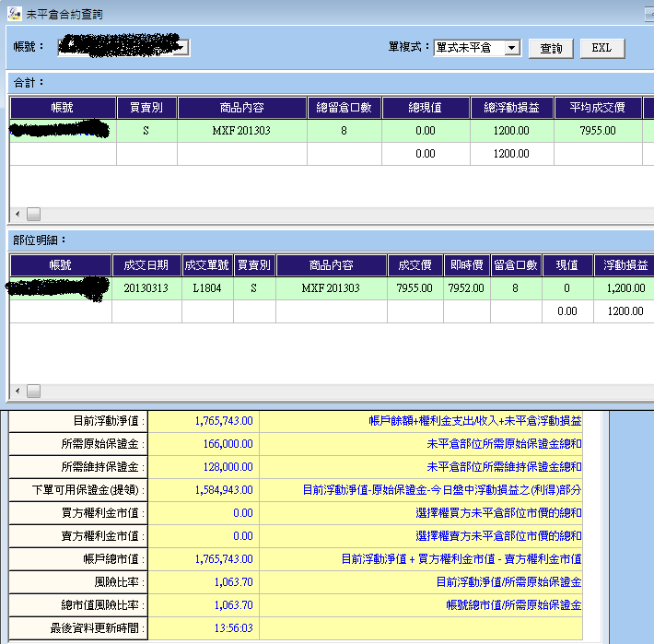The width and height of the screenshot is (654, 644).
Task: Click scroll thumb of 部位明細 scrollbar
Action: (x=34, y=392)
